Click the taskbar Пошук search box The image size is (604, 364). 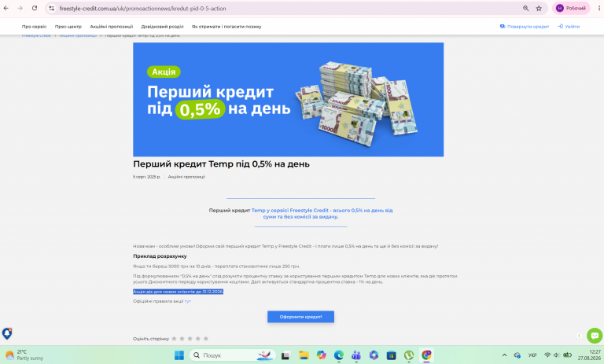tap(233, 355)
